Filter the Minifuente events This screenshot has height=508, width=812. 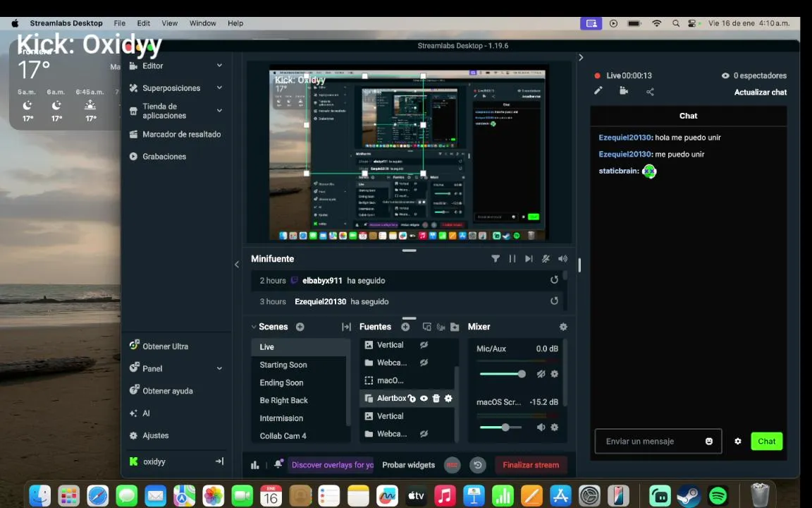pyautogui.click(x=496, y=259)
